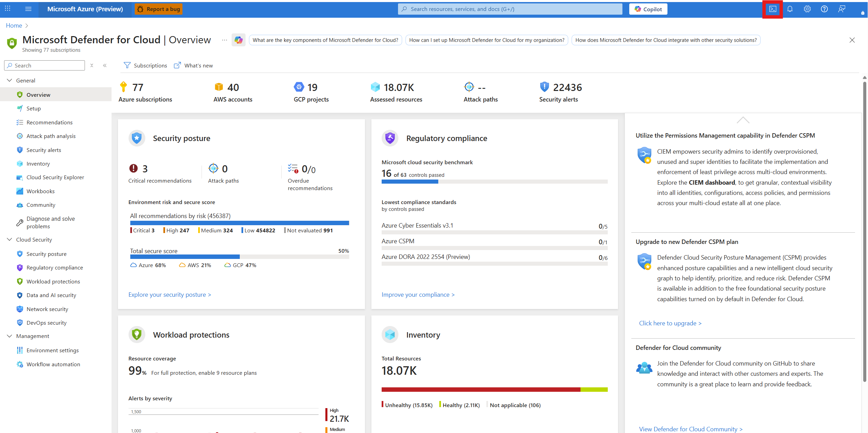Click the 16 of 63 controls passed progress bar
This screenshot has width=868, height=433.
495,182
